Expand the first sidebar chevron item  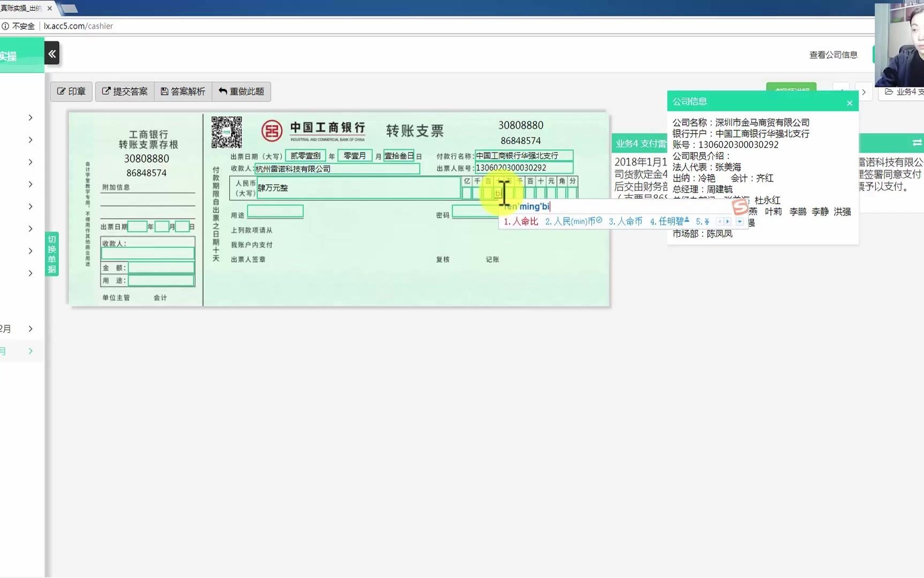click(x=30, y=118)
